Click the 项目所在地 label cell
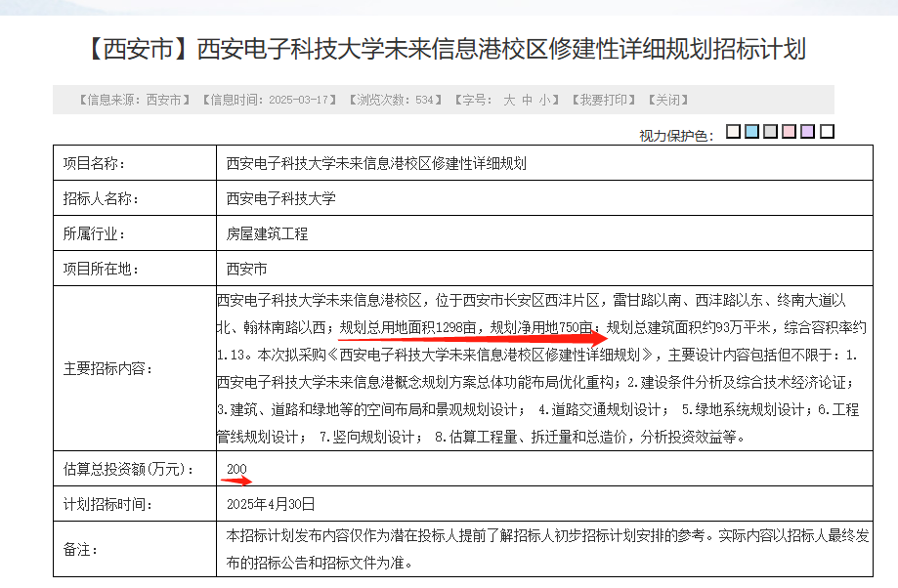Viewport: 898px width, 588px height. pos(135,268)
